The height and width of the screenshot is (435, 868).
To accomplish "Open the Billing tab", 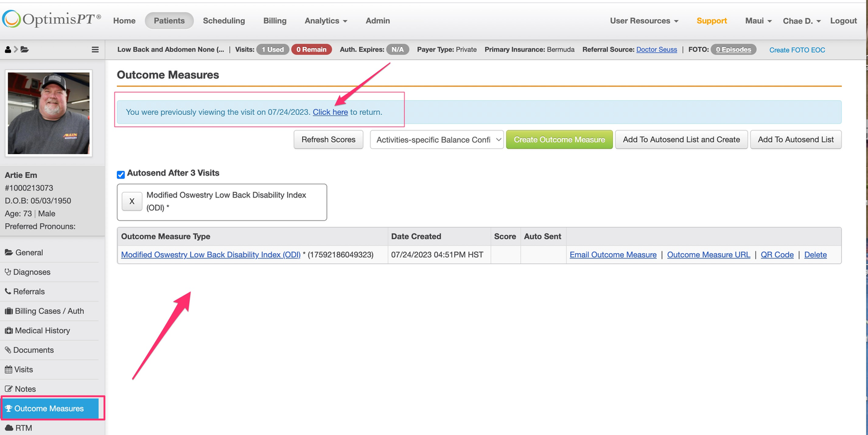I will pos(275,21).
